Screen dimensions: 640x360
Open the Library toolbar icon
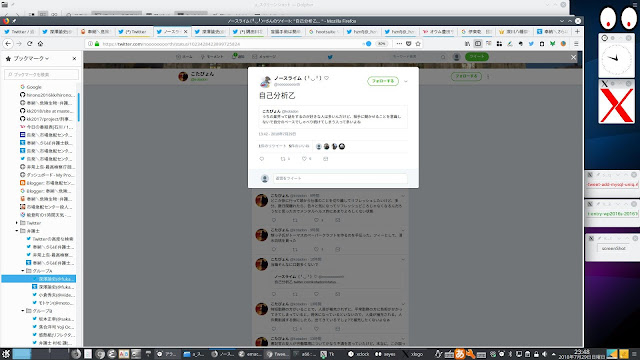467,44
